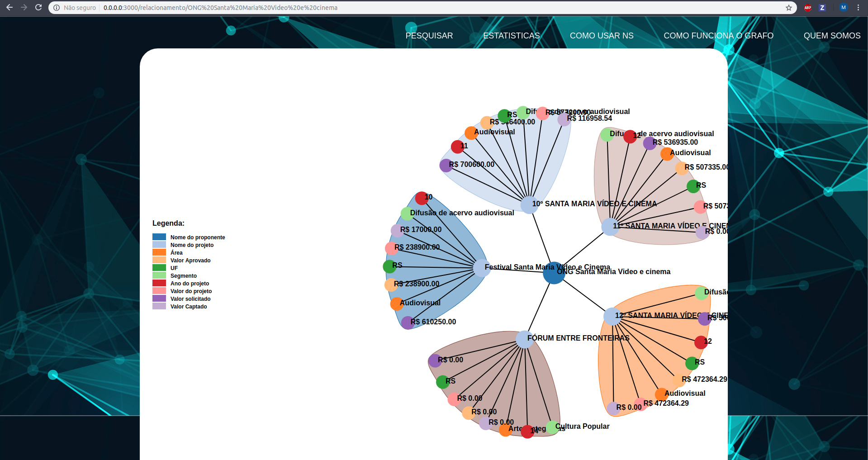Click the red year node labeled 10
This screenshot has height=460, width=868.
[x=422, y=198]
